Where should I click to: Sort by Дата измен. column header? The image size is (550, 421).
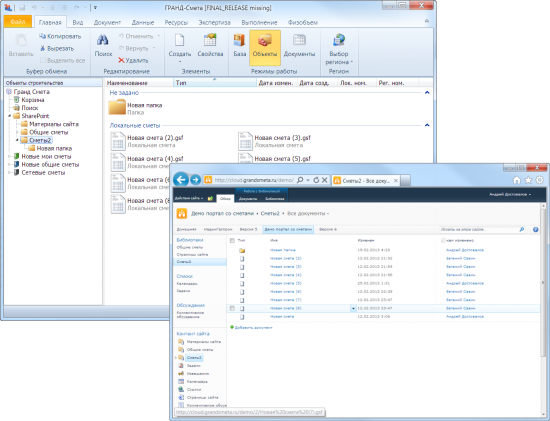click(x=276, y=83)
